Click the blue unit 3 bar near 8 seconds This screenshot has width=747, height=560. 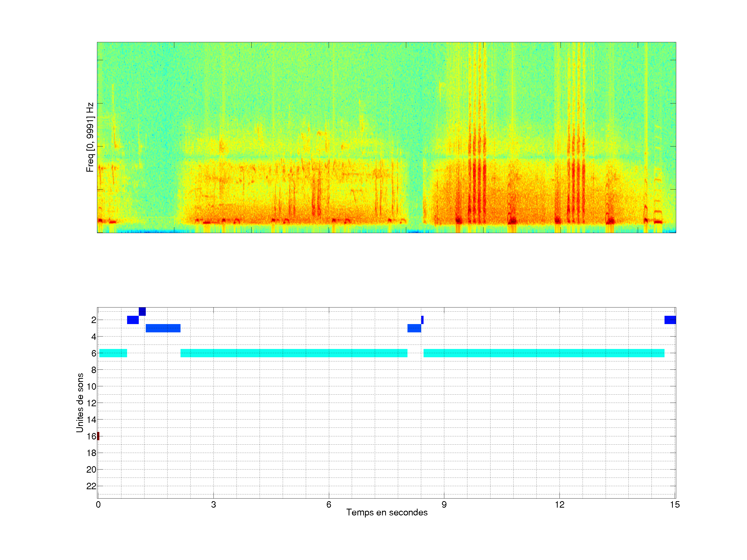pos(414,328)
